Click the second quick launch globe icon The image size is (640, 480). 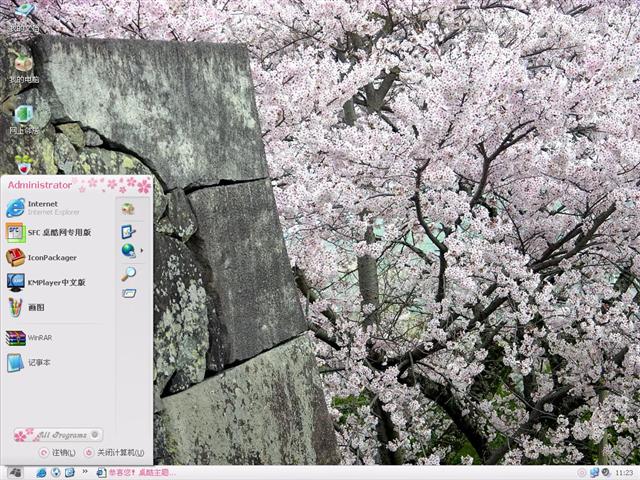(56, 473)
